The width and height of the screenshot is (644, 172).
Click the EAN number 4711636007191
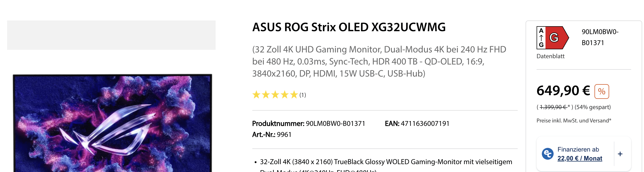(x=425, y=123)
